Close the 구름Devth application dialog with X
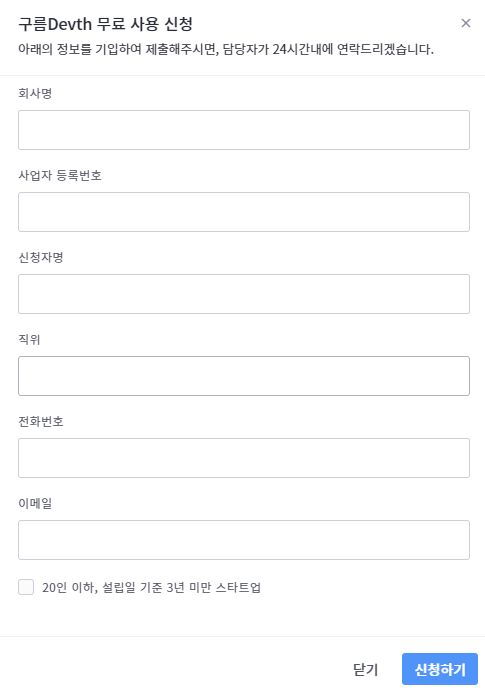The image size is (485, 699). tap(465, 23)
